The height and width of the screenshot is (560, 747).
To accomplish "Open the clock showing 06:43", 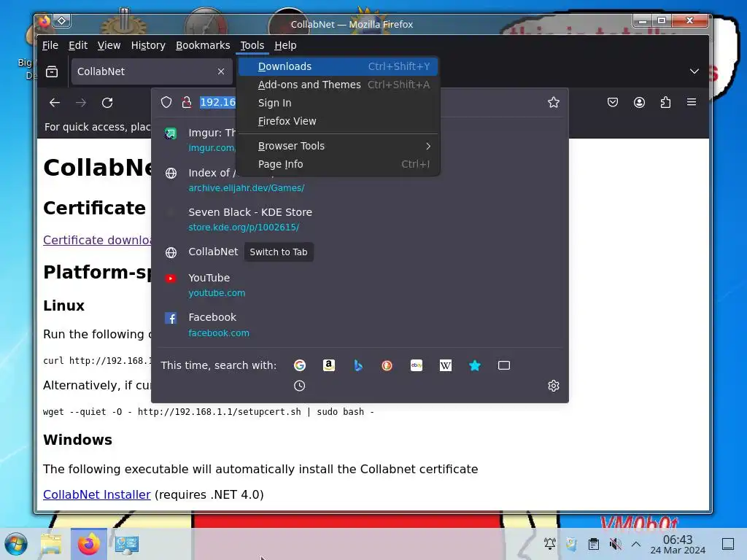I will click(678, 544).
